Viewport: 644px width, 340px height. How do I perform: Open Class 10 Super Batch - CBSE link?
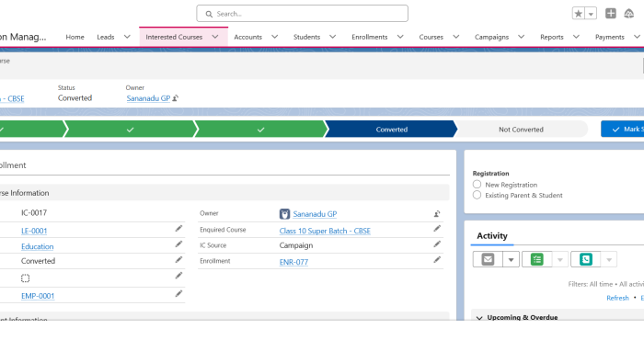(325, 231)
